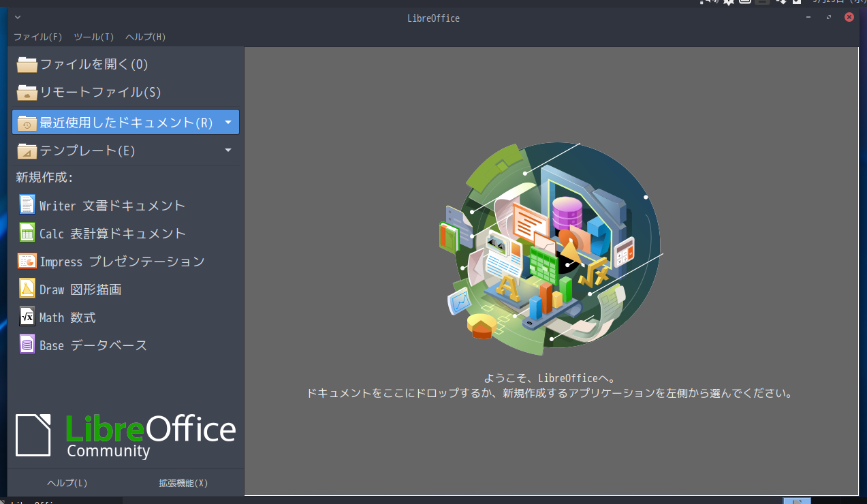Viewport: 867px width, 504px height.
Task: Close the LibreOffice window
Action: coord(849,17)
